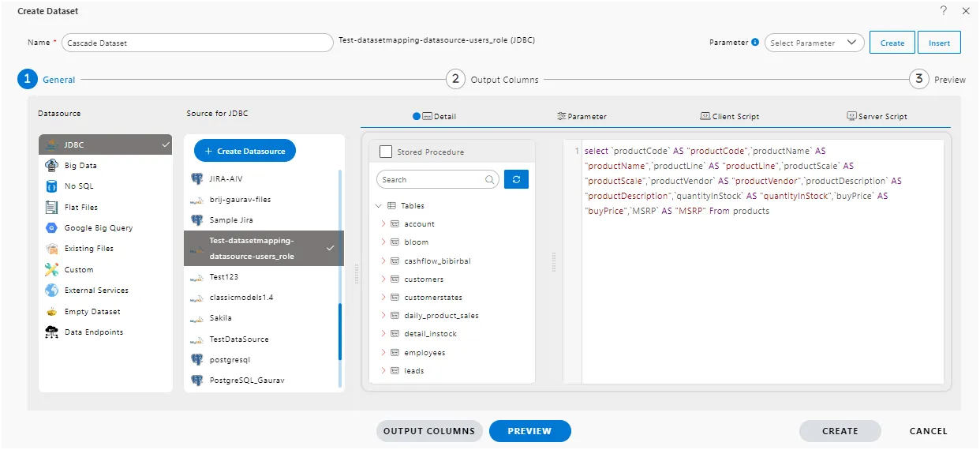Open the help question mark icon

[x=943, y=10]
